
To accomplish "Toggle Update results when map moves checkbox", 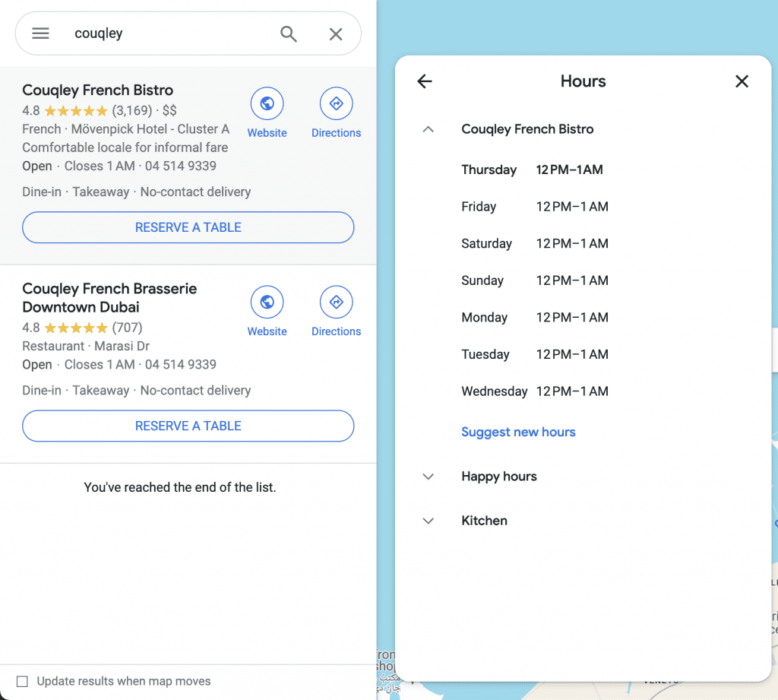I will coord(22,681).
